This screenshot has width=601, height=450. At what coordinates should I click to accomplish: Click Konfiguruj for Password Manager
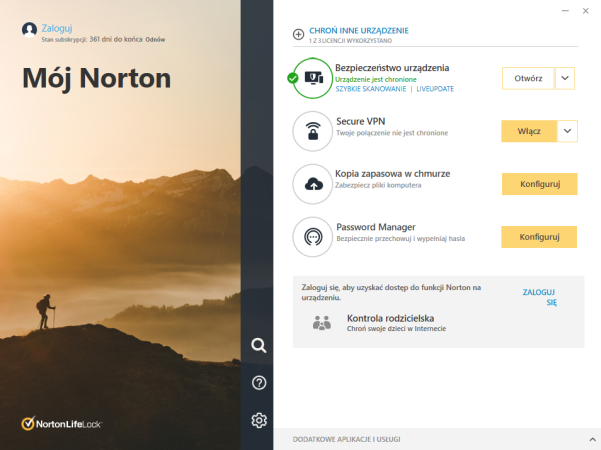point(539,237)
